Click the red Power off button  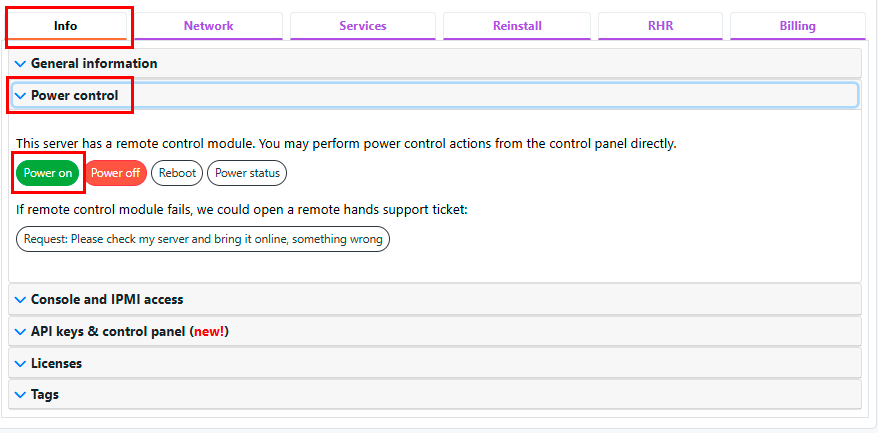[x=115, y=173]
